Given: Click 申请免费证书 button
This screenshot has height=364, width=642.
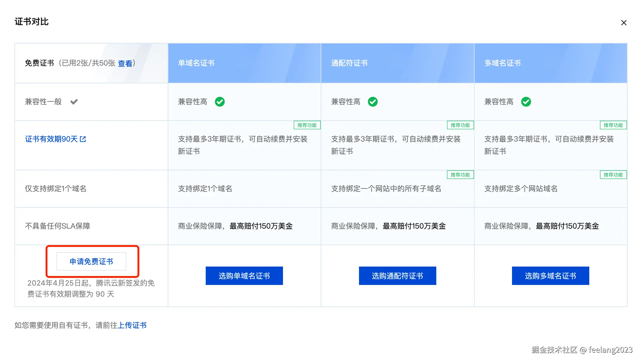Looking at the screenshot, I should tap(91, 261).
